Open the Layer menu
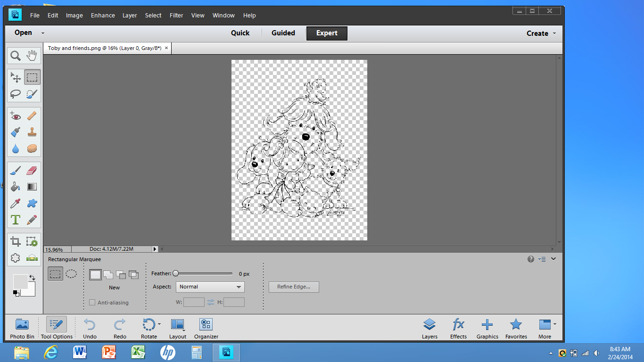The image size is (644, 362). click(x=130, y=16)
